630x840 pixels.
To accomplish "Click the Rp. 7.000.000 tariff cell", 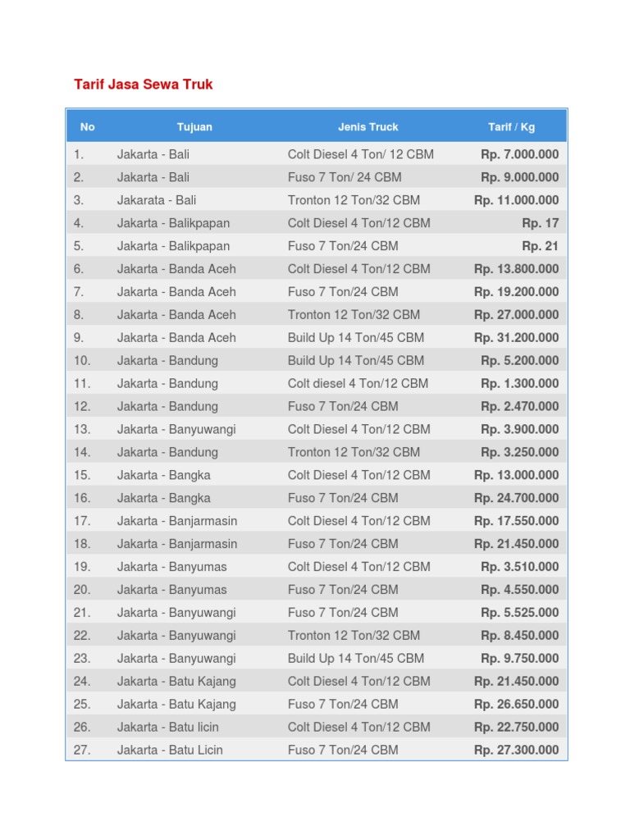I will pyautogui.click(x=519, y=154).
